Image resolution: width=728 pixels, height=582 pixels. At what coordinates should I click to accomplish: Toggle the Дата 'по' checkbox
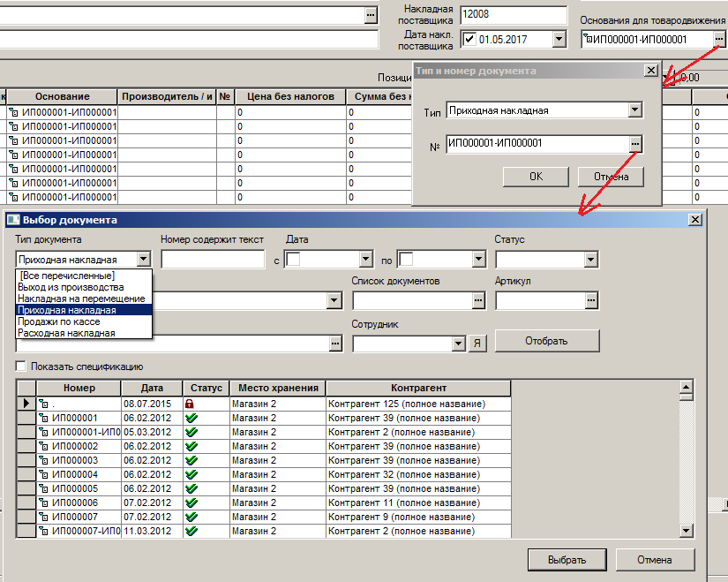[x=406, y=260]
